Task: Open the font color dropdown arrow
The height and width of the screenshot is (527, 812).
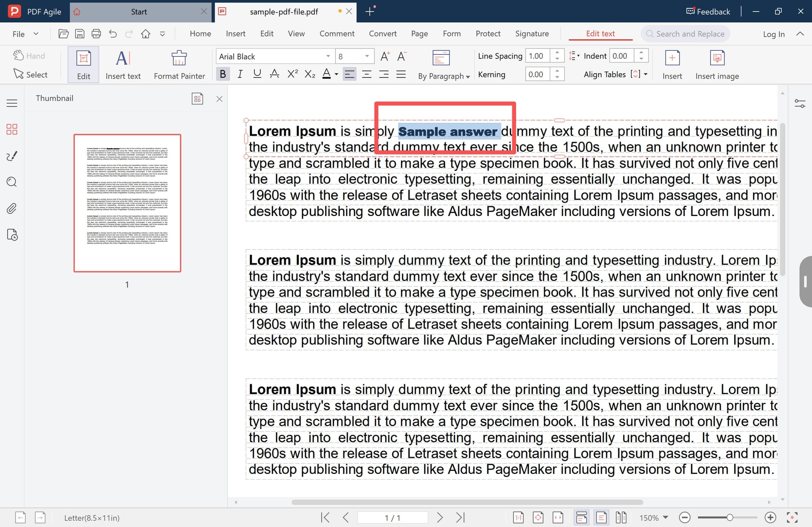Action: pos(336,74)
